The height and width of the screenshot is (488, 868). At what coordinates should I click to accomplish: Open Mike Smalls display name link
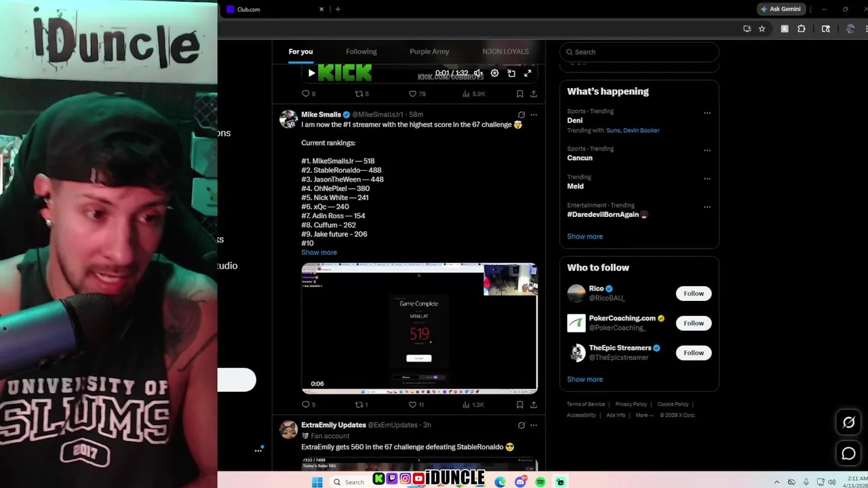tap(321, 115)
